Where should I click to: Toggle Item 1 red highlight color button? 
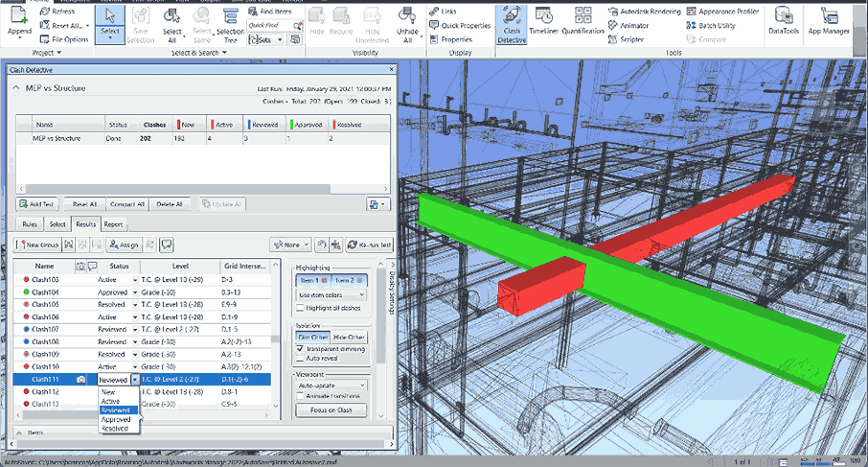tap(314, 280)
